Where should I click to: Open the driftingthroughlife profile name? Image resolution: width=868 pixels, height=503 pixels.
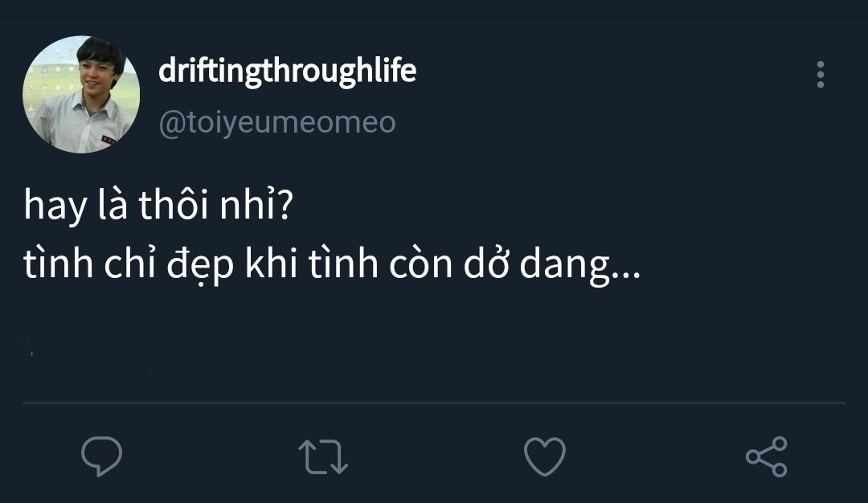(287, 72)
